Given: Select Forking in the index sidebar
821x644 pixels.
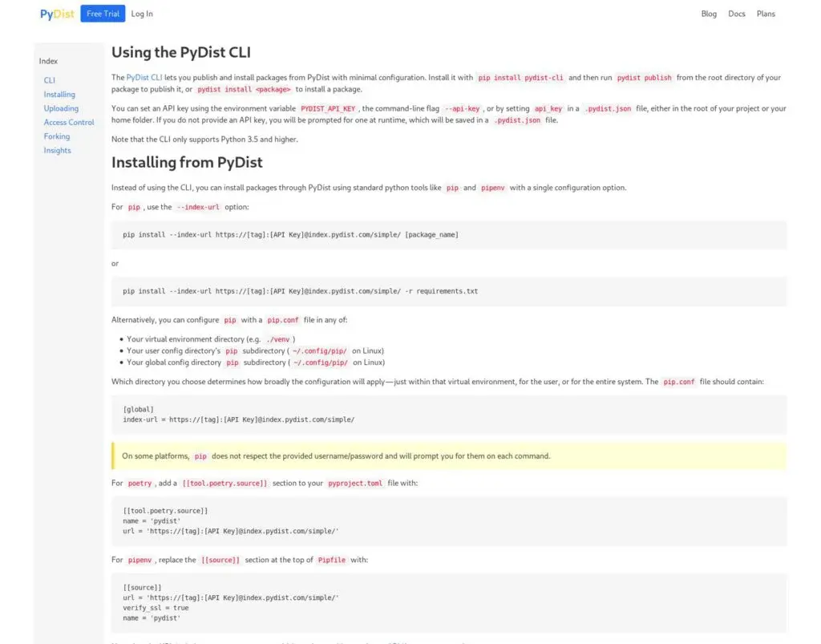Looking at the screenshot, I should coord(57,136).
